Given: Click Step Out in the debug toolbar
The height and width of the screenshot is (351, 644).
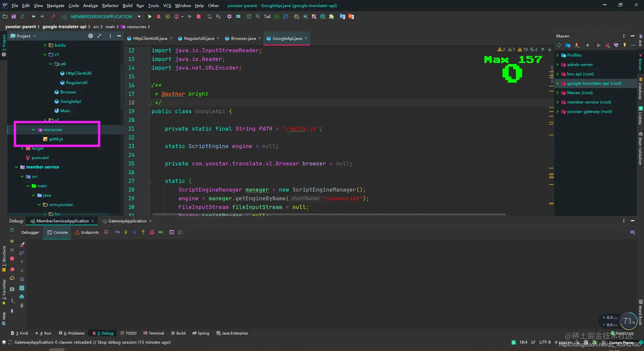Looking at the screenshot, I should [x=143, y=232].
